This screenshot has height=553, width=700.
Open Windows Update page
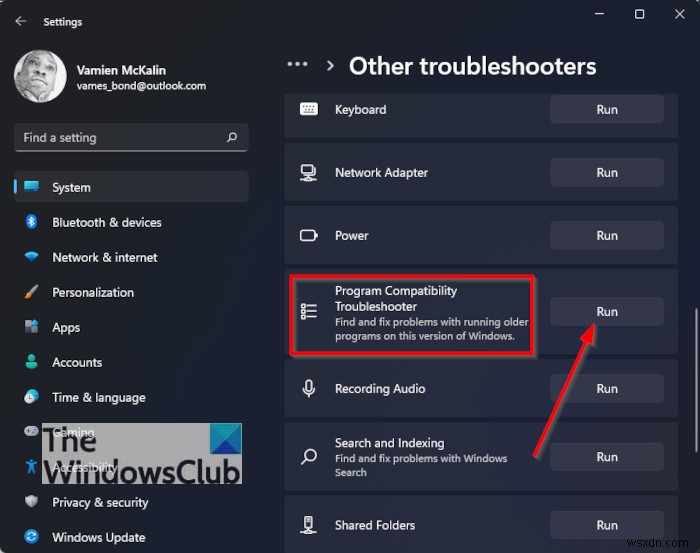click(x=131, y=537)
